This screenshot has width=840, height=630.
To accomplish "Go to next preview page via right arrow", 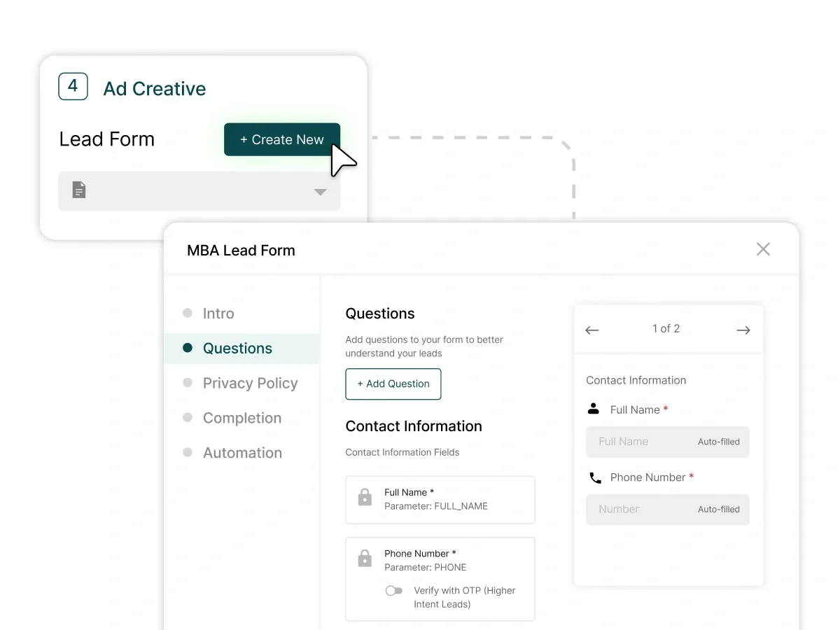I will pyautogui.click(x=743, y=330).
